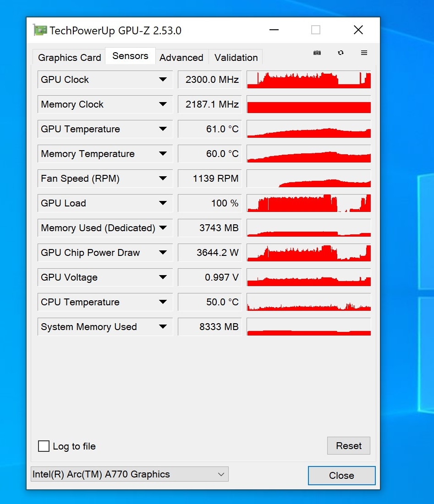Screen dimensions: 434x504
Task: Click the 3644.2 W power draw value
Action: [210, 253]
